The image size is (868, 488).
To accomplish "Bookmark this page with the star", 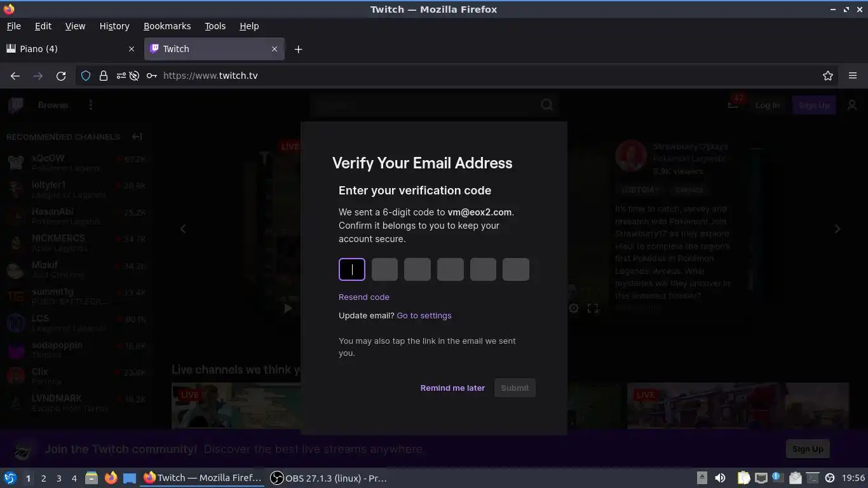I will coord(828,76).
